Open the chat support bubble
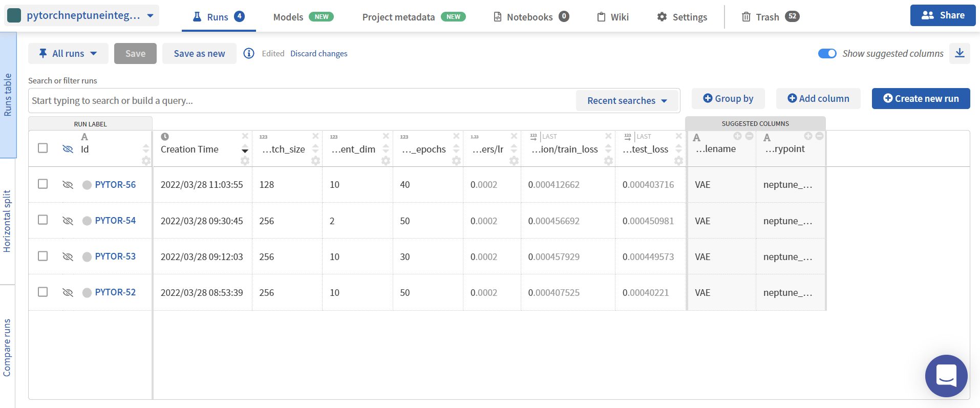This screenshot has height=408, width=980. pos(946,376)
